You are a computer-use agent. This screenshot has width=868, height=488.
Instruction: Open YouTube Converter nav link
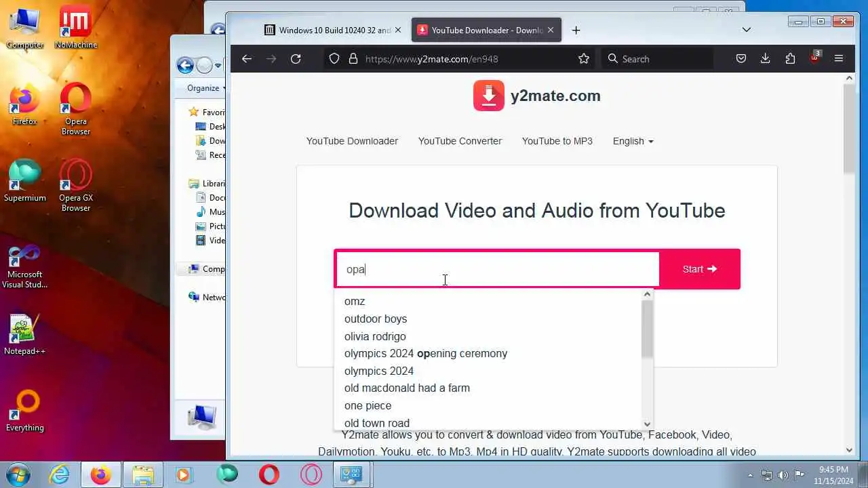(460, 141)
